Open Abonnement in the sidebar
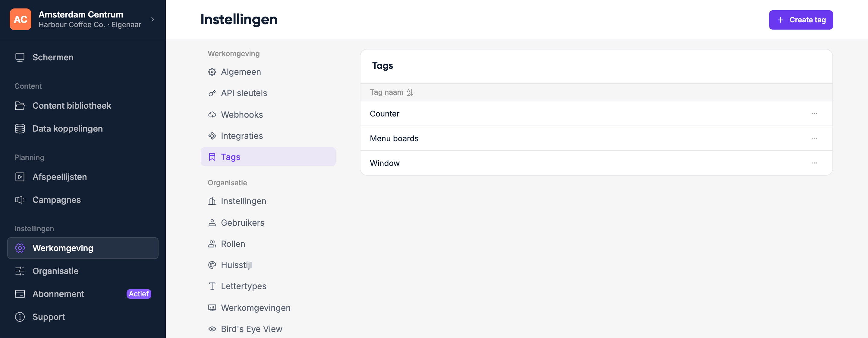The image size is (868, 338). [x=83, y=294]
